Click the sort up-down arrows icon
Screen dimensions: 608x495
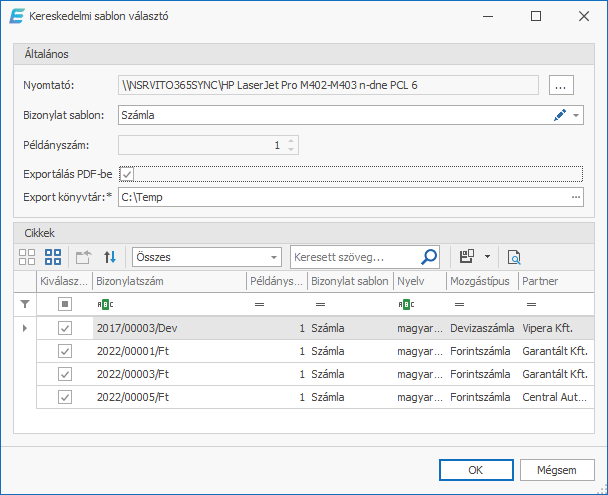click(110, 257)
